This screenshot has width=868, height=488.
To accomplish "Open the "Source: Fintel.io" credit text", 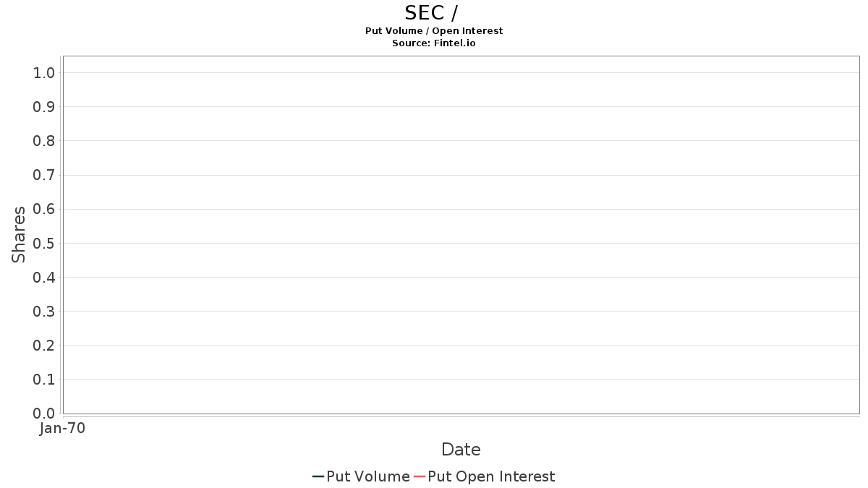I will [434, 43].
